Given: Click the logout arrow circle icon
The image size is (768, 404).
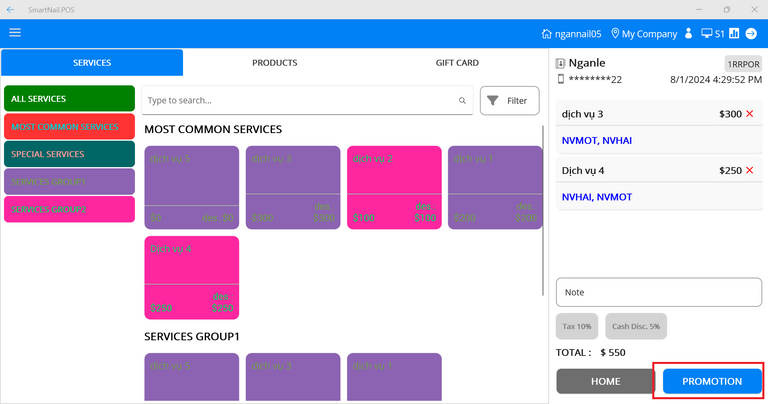Looking at the screenshot, I should [x=751, y=33].
